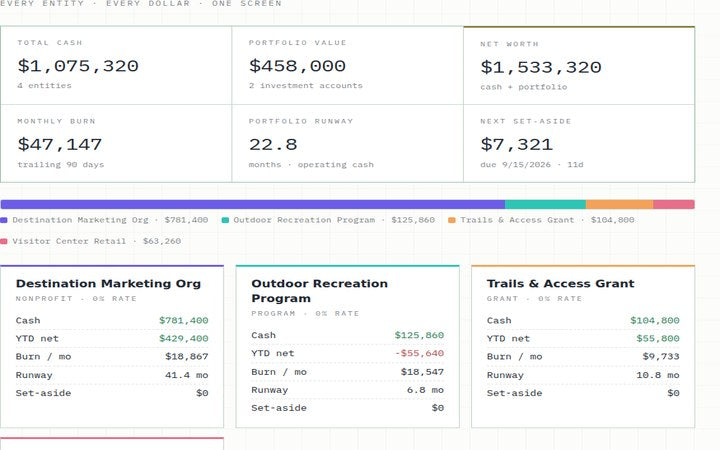Click legend label 'Destination Marketing Org · $781,400'

click(x=110, y=220)
